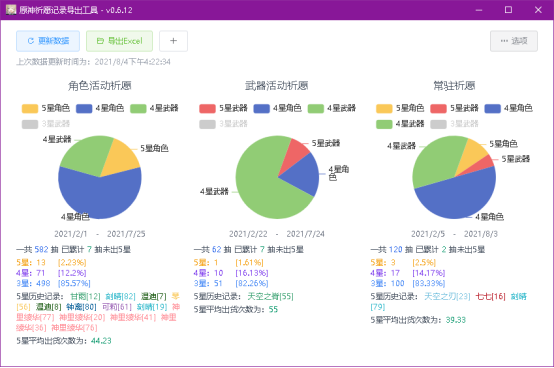Maximize the application window
This screenshot has height=368, width=554.
[508, 10]
